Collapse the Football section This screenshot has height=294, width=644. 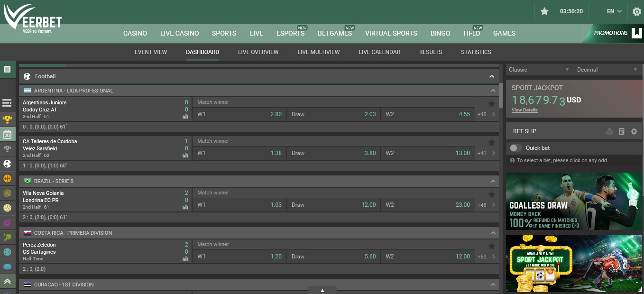[492, 76]
